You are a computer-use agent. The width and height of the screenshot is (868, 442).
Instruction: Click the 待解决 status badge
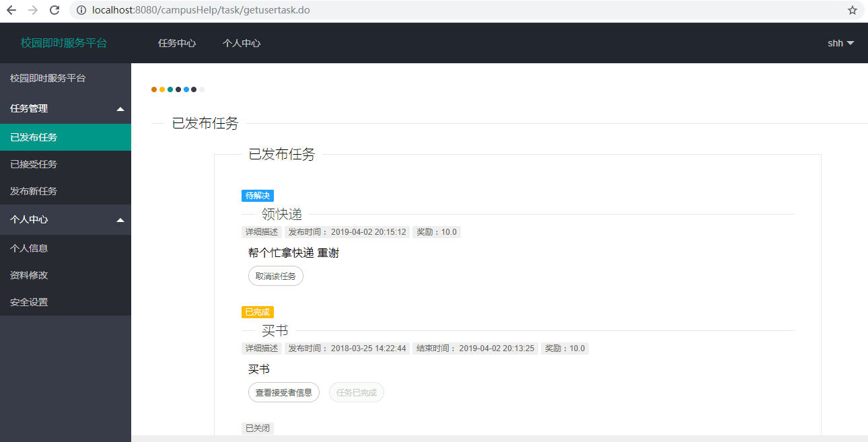[258, 196]
